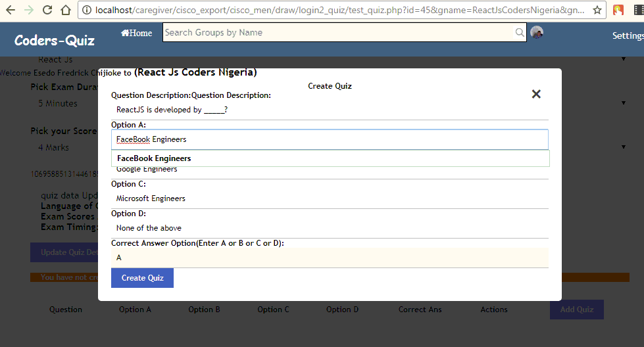
Task: Edit the Question Description field
Action: 330,110
